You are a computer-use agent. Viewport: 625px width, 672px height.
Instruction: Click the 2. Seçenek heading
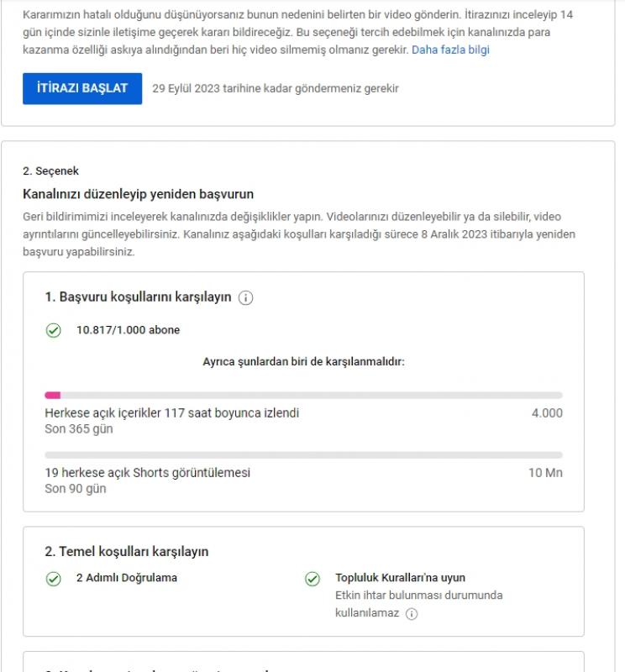tap(50, 171)
